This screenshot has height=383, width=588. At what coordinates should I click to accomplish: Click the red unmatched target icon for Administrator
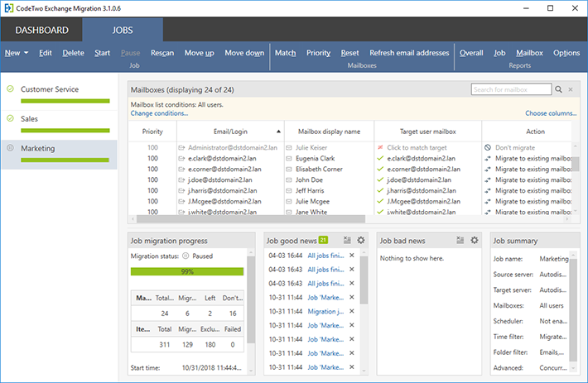point(380,147)
